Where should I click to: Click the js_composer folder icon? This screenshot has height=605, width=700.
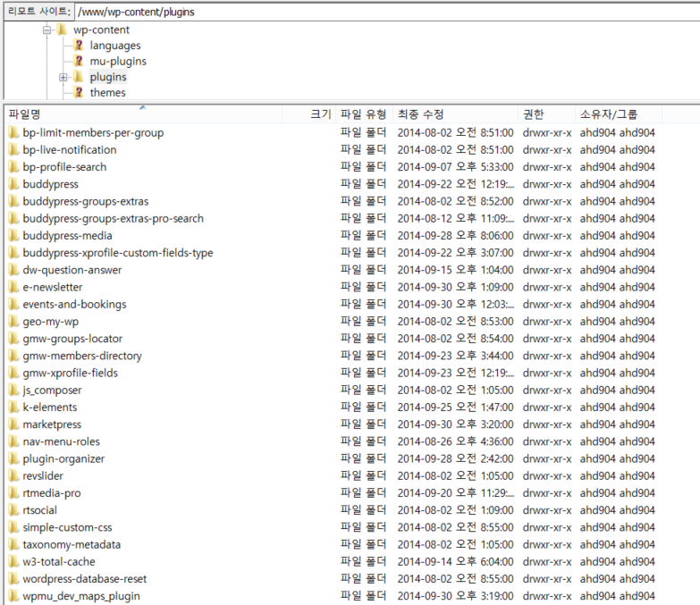point(13,391)
